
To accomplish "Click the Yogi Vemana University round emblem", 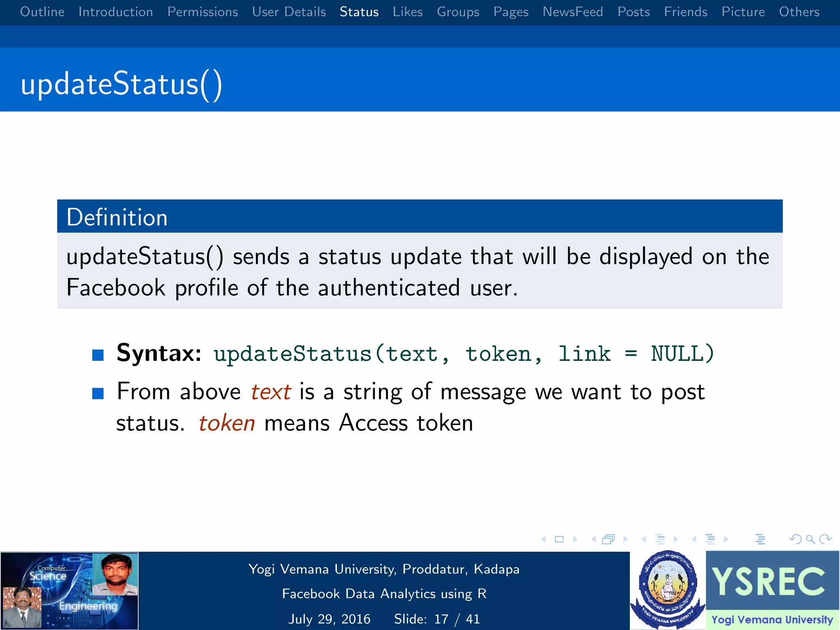I will [668, 590].
